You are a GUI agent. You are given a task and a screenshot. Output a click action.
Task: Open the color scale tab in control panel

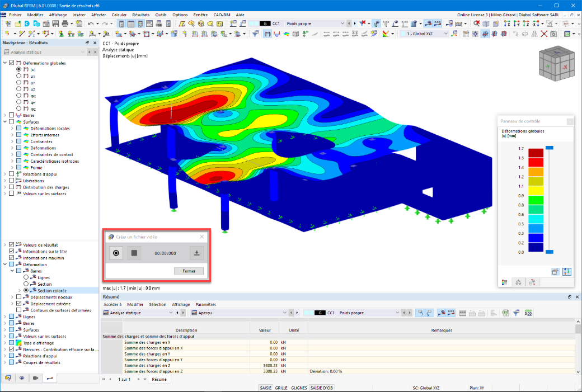(504, 282)
